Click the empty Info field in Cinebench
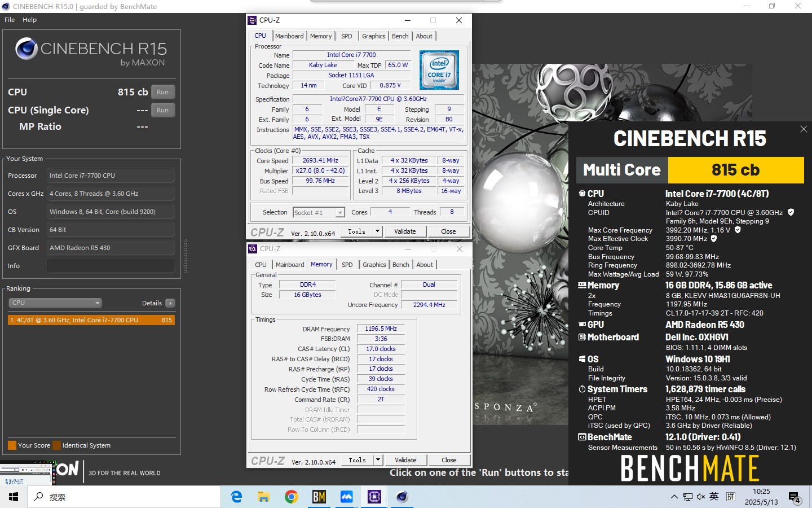Viewport: 812px width, 508px height. [111, 266]
